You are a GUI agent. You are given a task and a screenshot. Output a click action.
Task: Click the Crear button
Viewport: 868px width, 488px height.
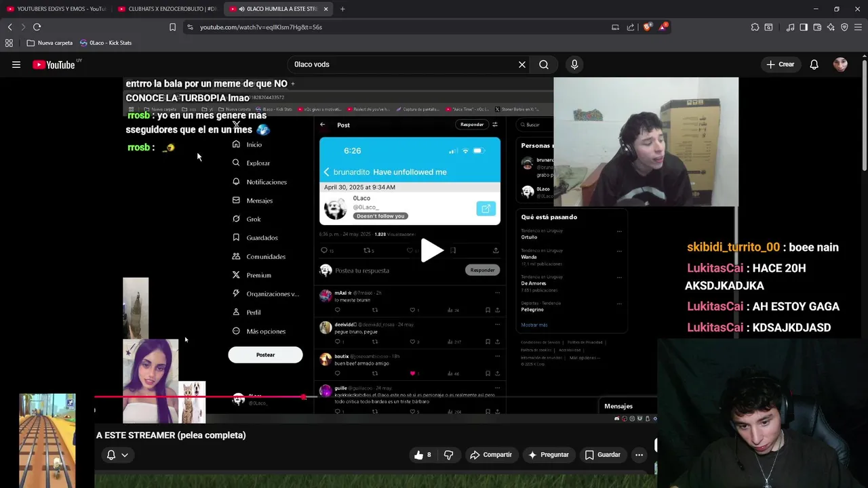(780, 64)
